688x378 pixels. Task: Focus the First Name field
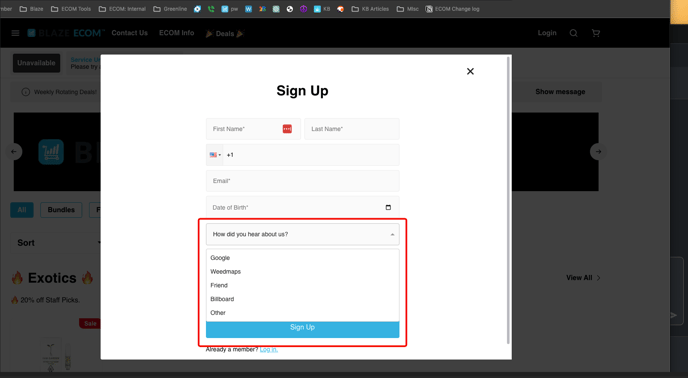click(x=253, y=129)
